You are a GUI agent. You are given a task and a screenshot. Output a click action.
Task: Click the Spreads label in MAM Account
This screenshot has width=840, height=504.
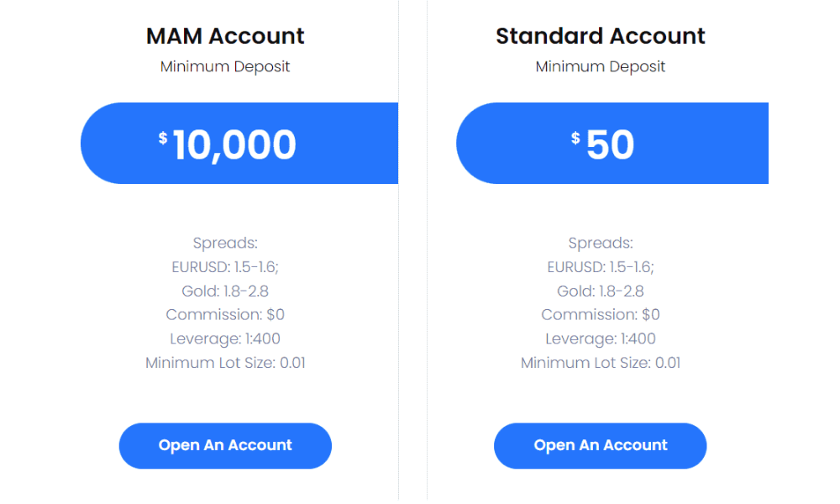pyautogui.click(x=225, y=244)
